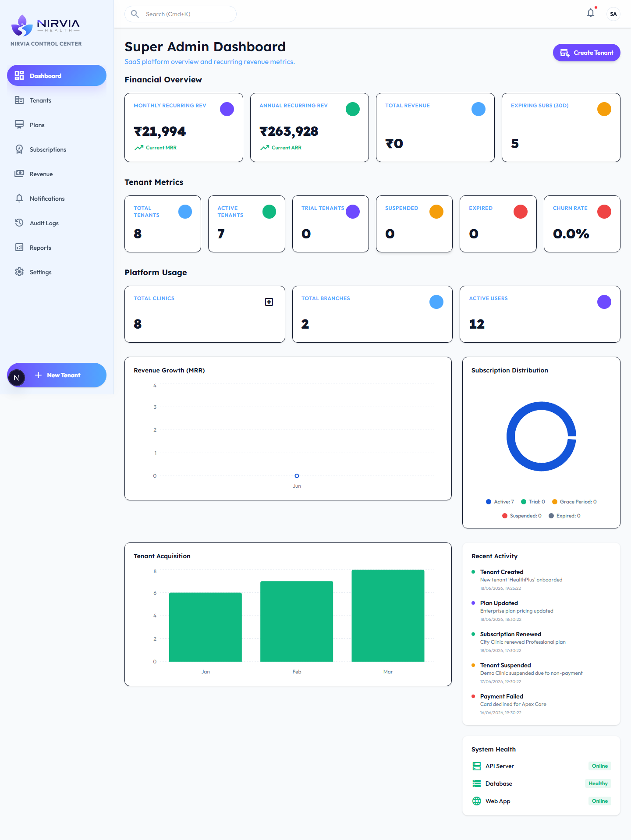631x840 pixels.
Task: Click the Feb bar in Tenant Acquisition
Action: tap(297, 621)
